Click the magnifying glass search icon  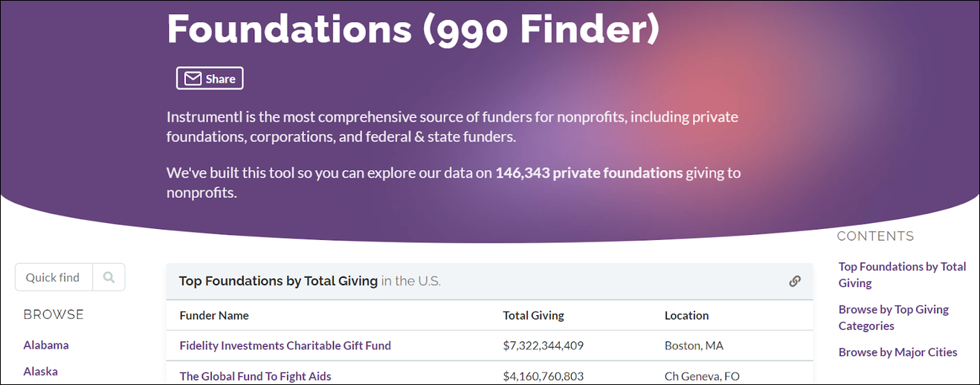[x=109, y=277]
